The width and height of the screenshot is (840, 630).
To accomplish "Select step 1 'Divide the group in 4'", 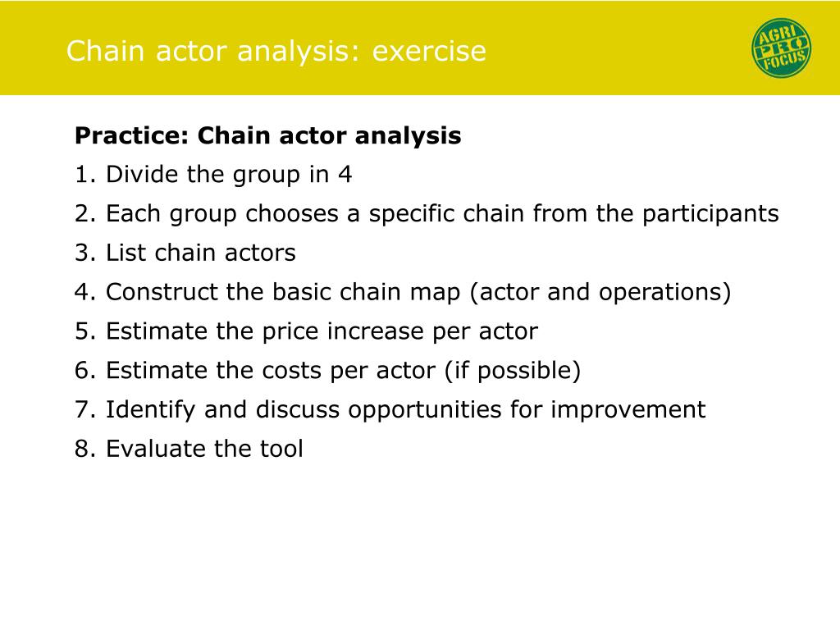I will [x=213, y=175].
